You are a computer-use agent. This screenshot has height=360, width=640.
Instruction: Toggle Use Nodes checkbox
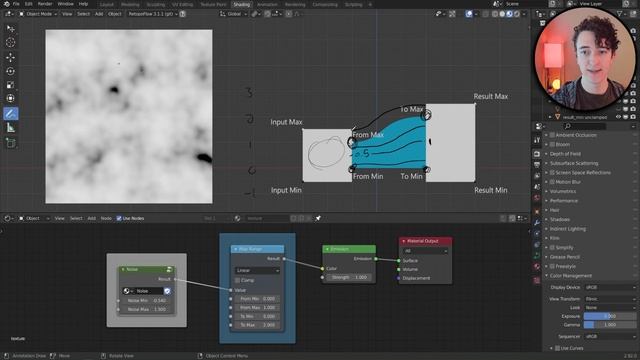pos(119,218)
